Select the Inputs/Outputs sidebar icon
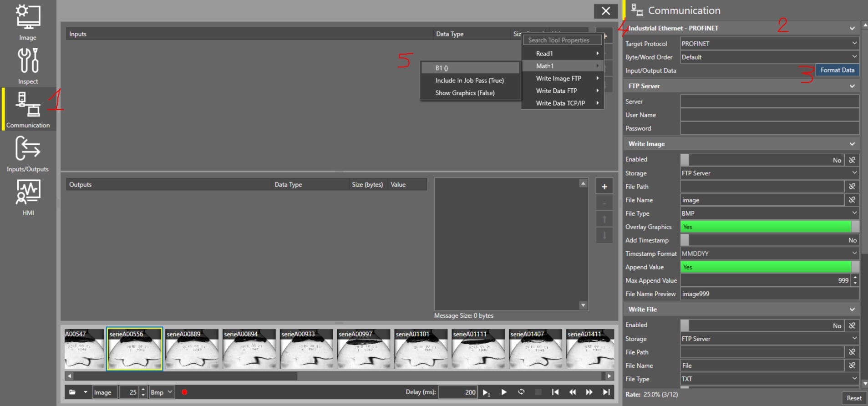Image resolution: width=868 pixels, height=406 pixels. [28, 154]
